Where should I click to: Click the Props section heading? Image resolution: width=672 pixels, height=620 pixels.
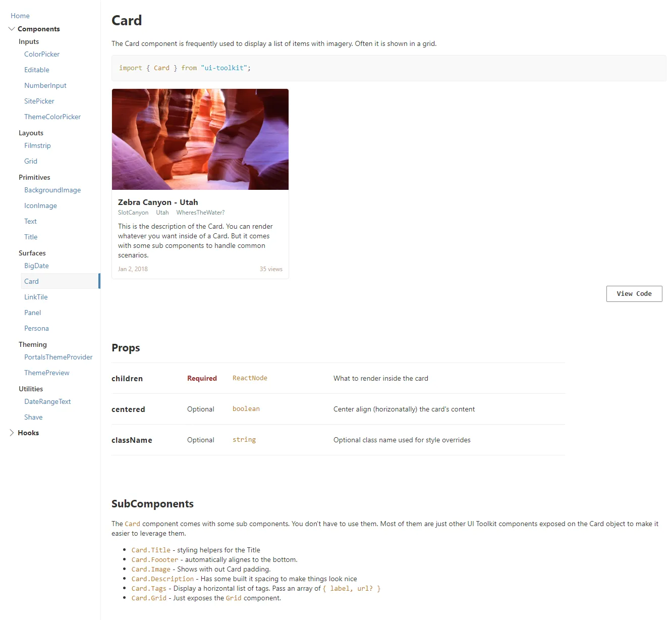(x=126, y=348)
